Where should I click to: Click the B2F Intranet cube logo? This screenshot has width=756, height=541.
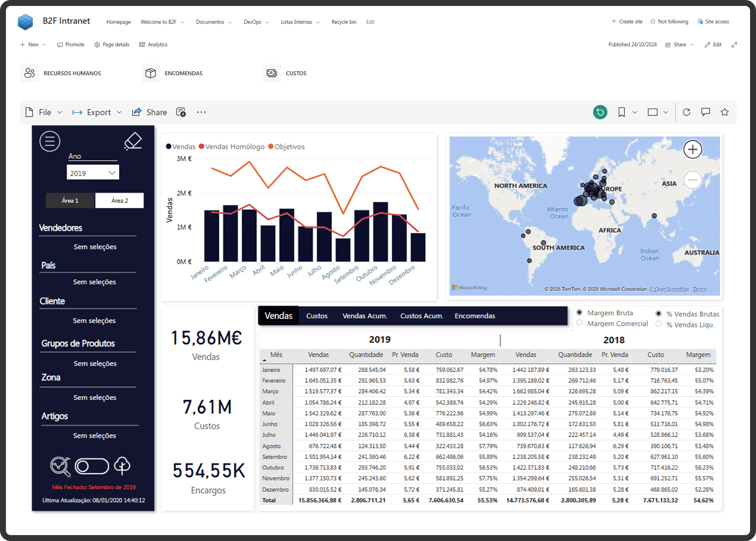[25, 21]
